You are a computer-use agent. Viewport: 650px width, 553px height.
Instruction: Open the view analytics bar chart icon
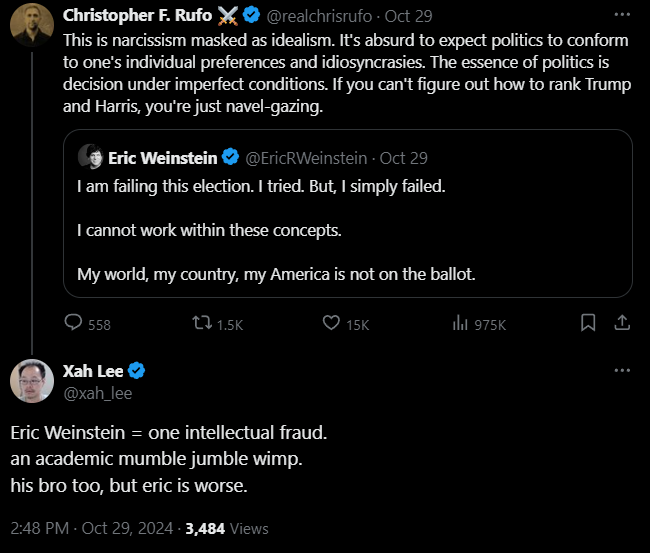point(461,324)
